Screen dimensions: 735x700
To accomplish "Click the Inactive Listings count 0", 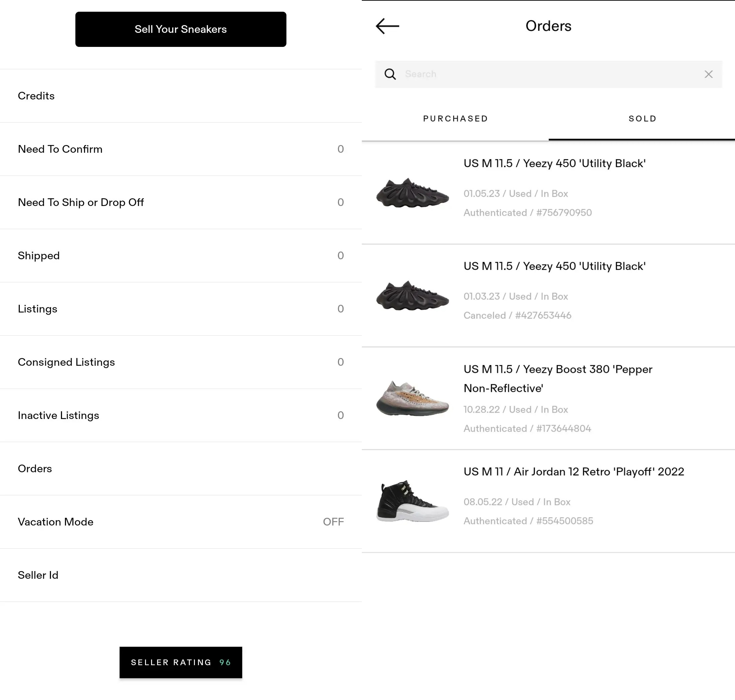I will click(x=340, y=415).
